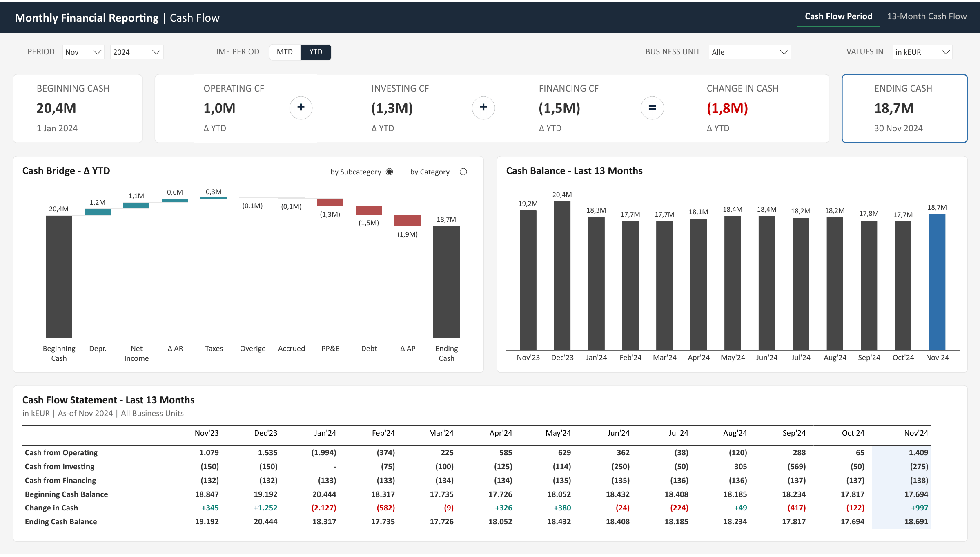Open the 13-Month Cash Flow tab

[927, 17]
